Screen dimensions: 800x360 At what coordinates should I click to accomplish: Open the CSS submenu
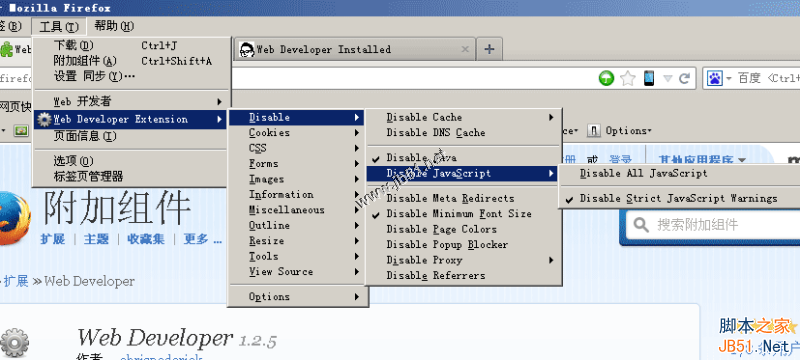pos(297,148)
